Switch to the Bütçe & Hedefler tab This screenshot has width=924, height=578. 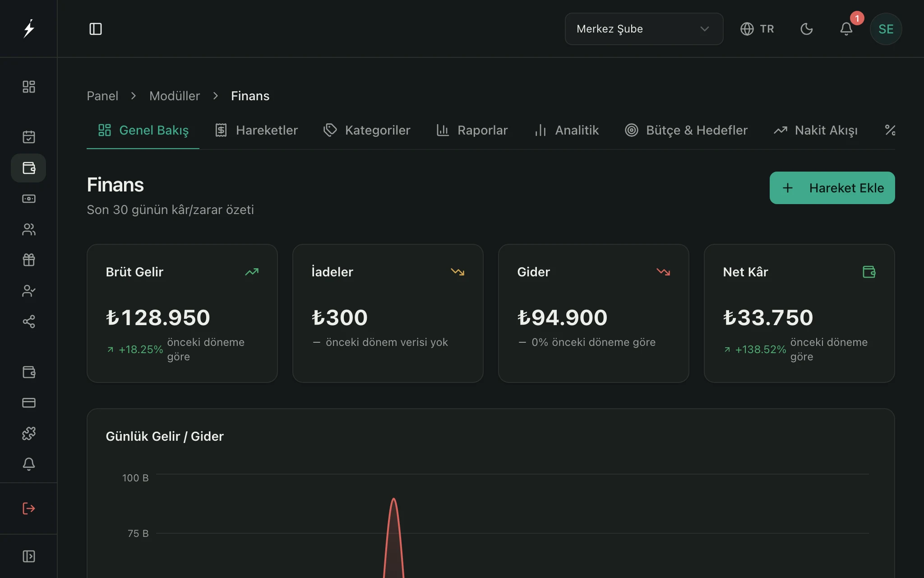(x=686, y=131)
